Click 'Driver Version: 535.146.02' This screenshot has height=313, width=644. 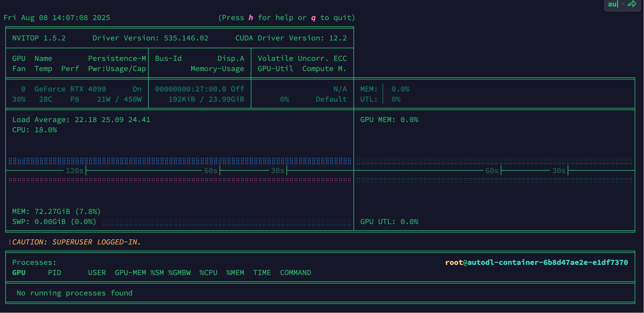[150, 38]
